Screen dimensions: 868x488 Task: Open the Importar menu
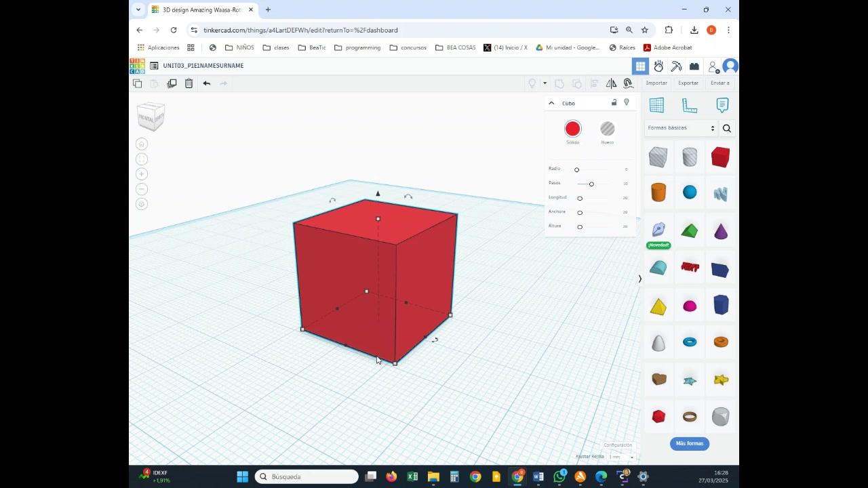click(x=656, y=83)
